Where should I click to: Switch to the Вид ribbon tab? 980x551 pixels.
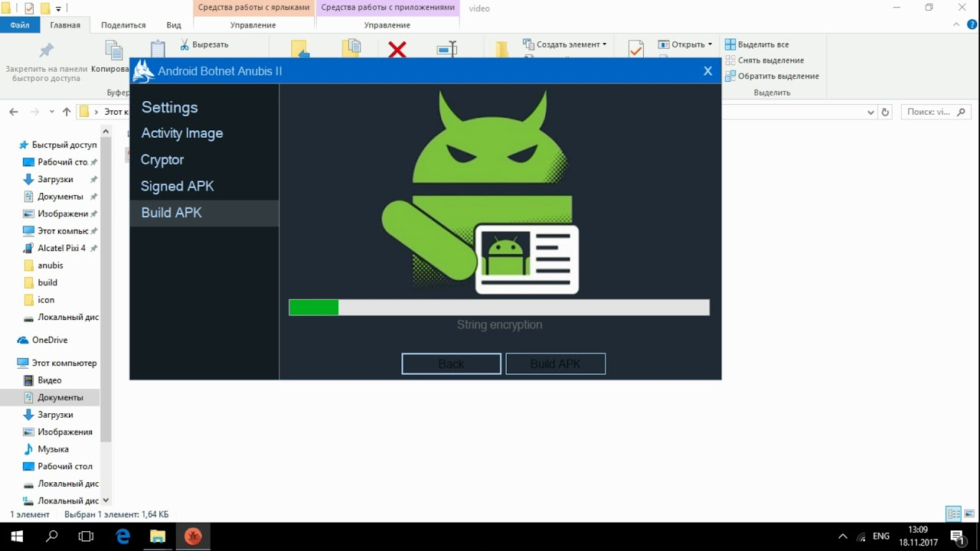pos(174,25)
